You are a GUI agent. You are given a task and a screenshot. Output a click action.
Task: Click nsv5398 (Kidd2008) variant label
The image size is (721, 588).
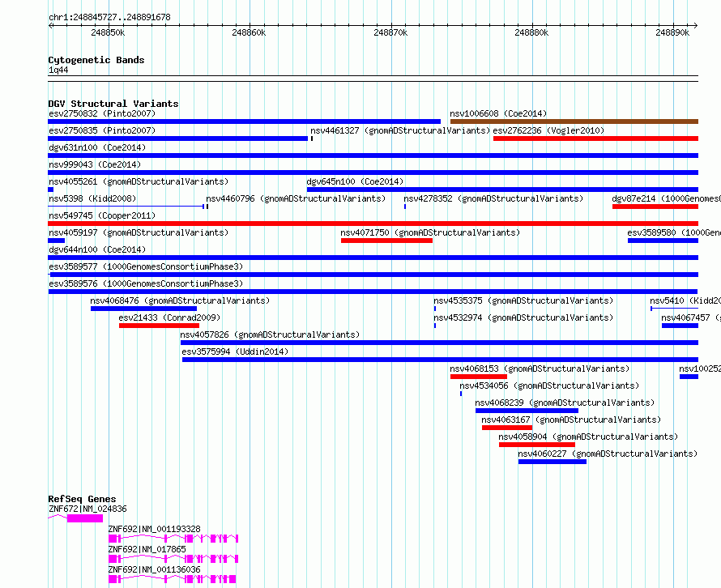pos(92,198)
